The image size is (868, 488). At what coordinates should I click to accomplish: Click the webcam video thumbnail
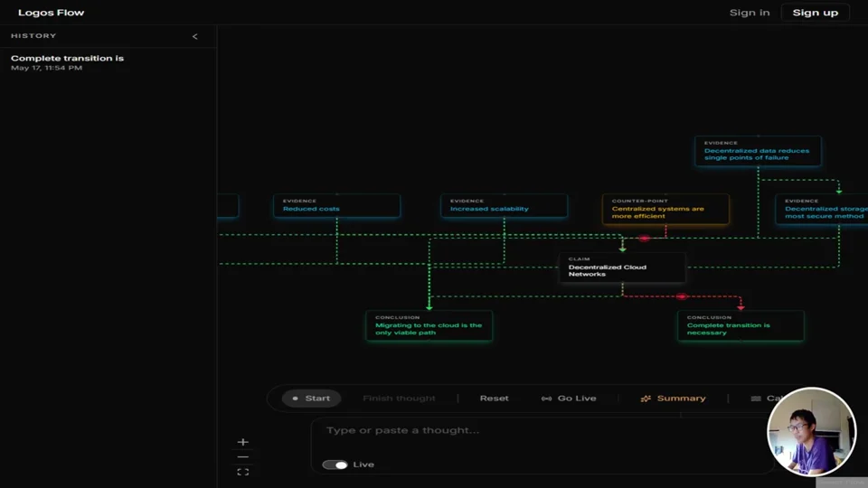pyautogui.click(x=811, y=432)
